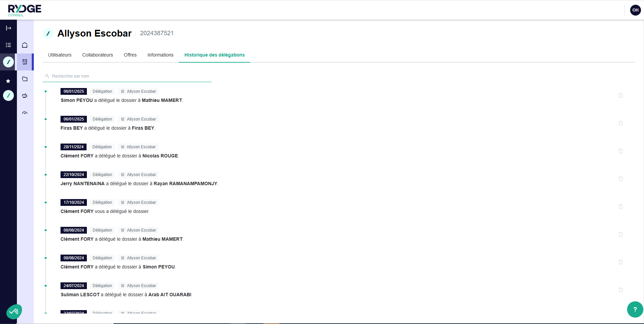
Task: Open the list view icon in dark sidebar
Action: tap(8, 45)
